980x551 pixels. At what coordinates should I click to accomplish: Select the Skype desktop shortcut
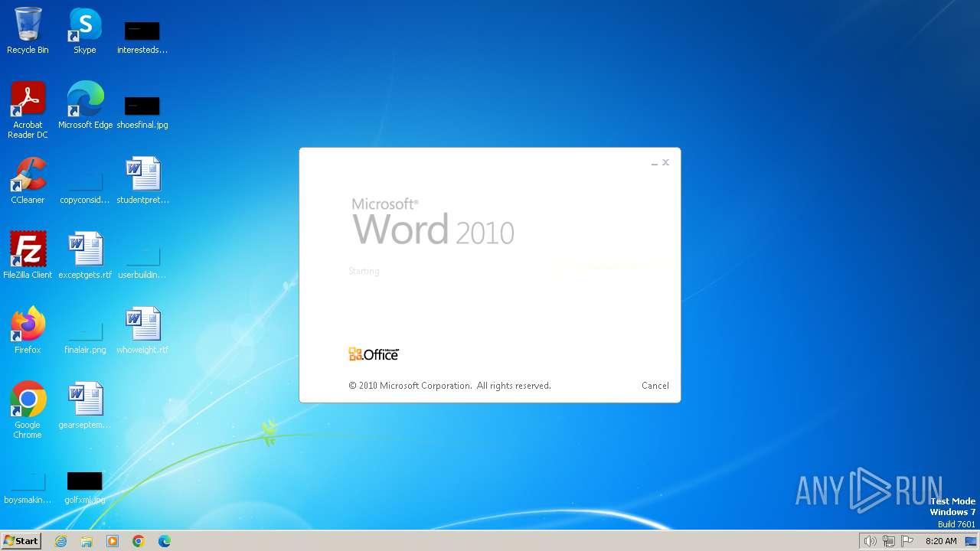point(85,31)
